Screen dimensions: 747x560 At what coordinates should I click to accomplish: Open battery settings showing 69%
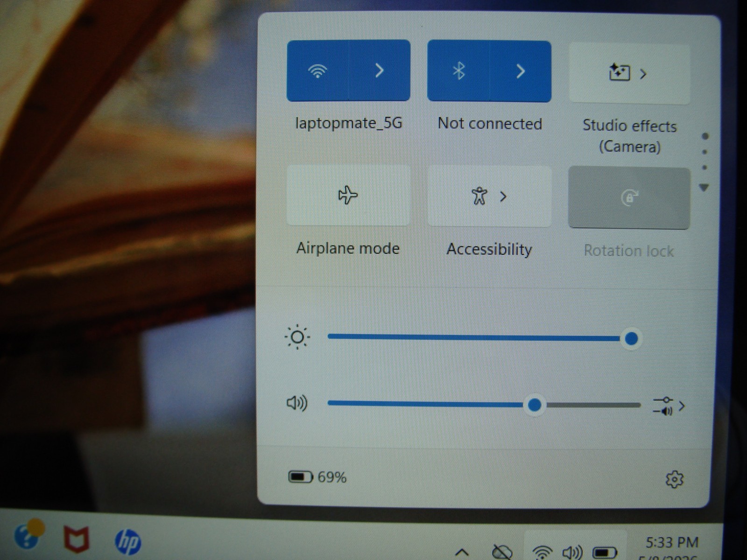tap(317, 477)
